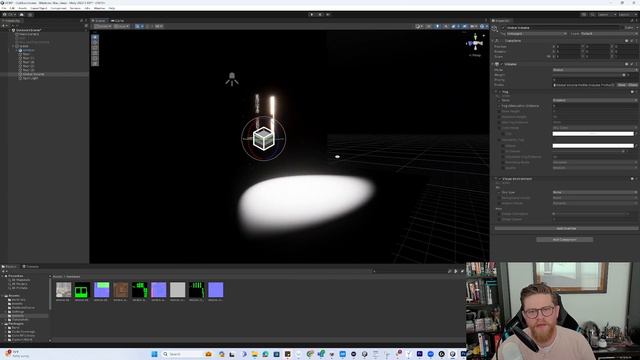This screenshot has height=360, width=640.
Task: Toggle the Sky type override checkbox
Action: (x=499, y=192)
